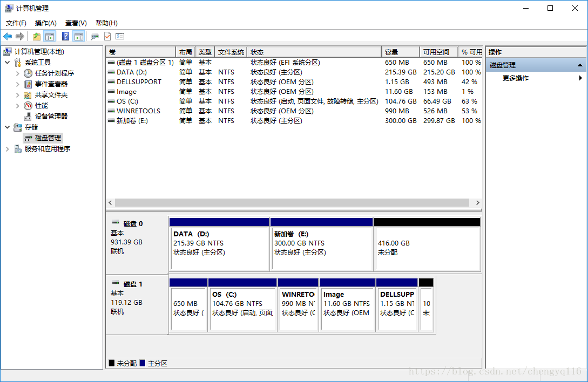This screenshot has height=382, width=588.
Task: Click the volume icon beside WINRETOOLS
Action: coord(111,111)
